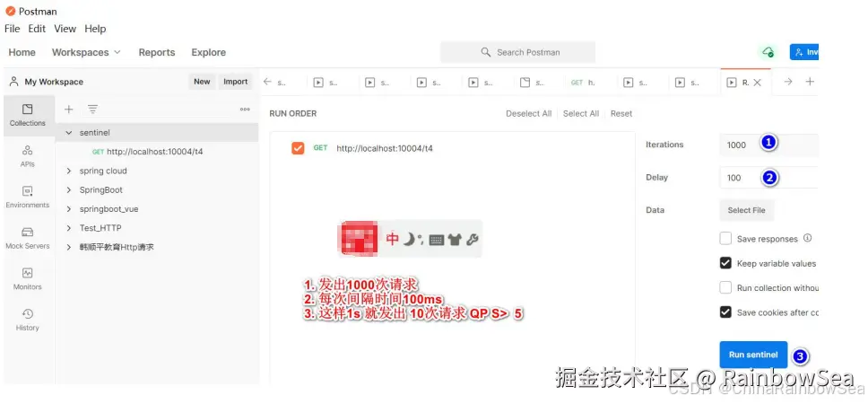Image resolution: width=868 pixels, height=404 pixels.
Task: Open the Explore page
Action: [x=209, y=52]
